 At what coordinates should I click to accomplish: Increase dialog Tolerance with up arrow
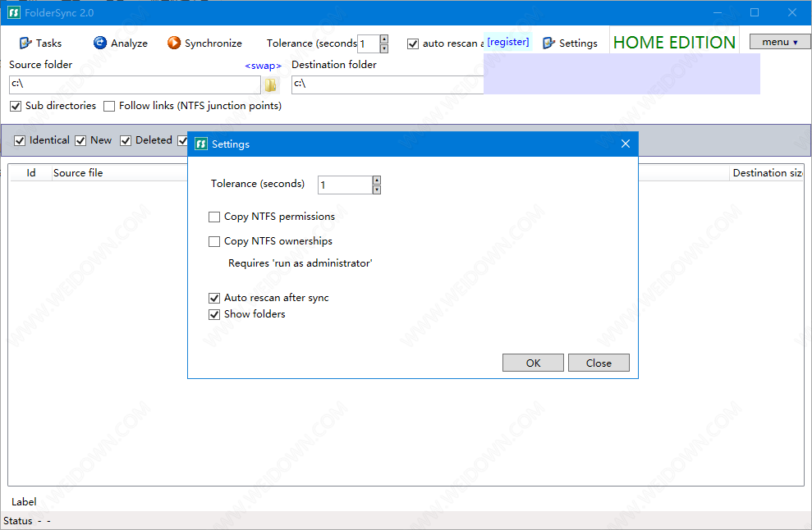377,180
